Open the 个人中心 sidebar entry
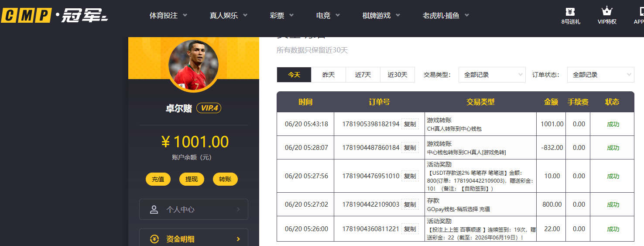The image size is (644, 246). [194, 209]
